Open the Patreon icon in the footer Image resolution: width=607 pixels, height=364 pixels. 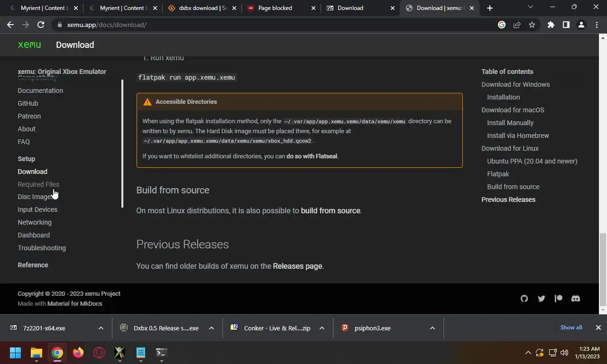click(559, 299)
